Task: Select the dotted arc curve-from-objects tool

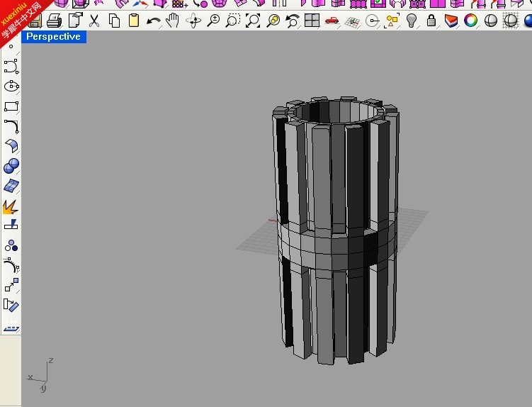Action: [11, 265]
